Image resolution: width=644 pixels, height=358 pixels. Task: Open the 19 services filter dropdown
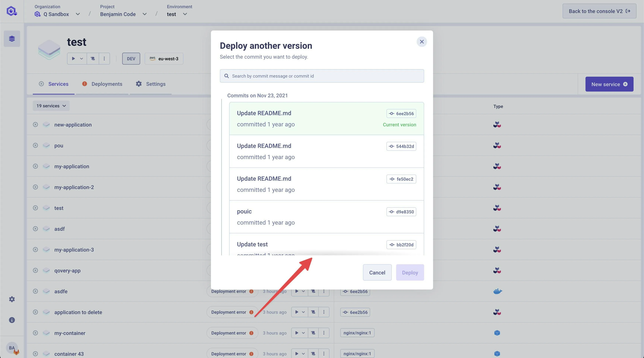51,106
